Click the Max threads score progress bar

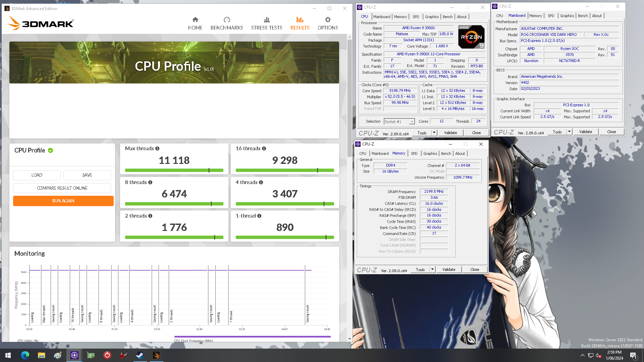[x=174, y=170]
